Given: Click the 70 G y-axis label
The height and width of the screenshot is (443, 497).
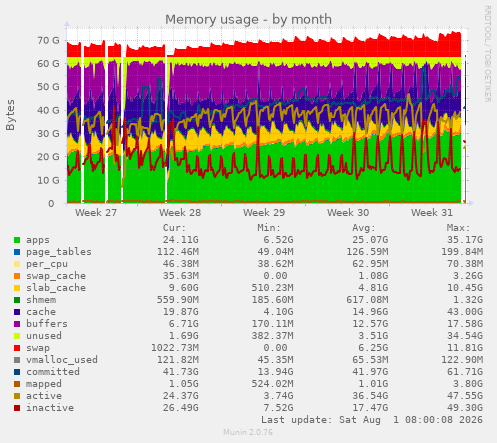Looking at the screenshot, I should (48, 40).
